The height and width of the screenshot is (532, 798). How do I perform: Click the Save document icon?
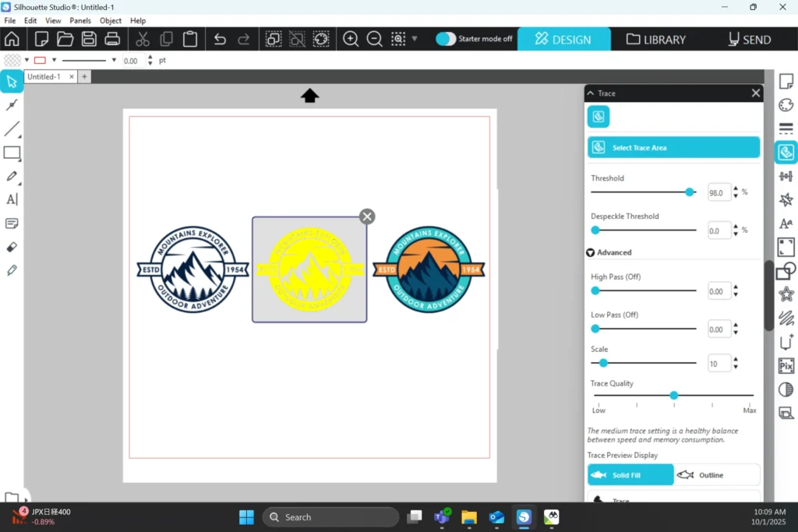pyautogui.click(x=89, y=39)
